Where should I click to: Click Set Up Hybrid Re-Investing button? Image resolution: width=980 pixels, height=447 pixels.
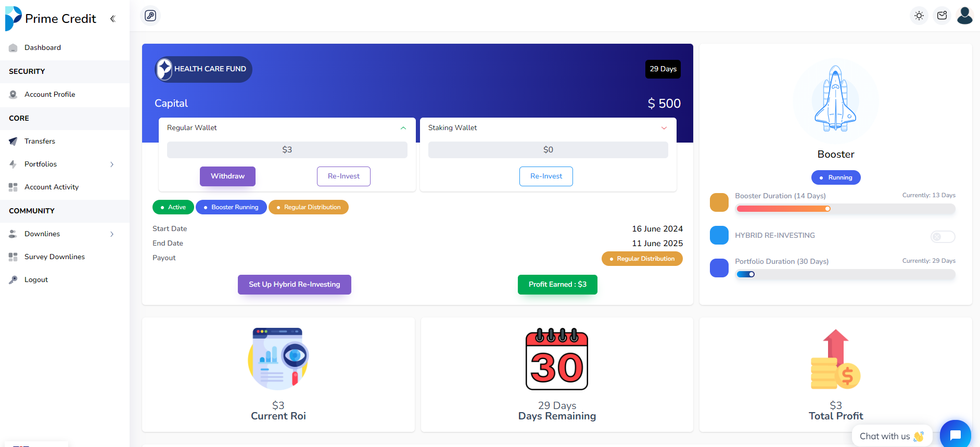coord(294,285)
